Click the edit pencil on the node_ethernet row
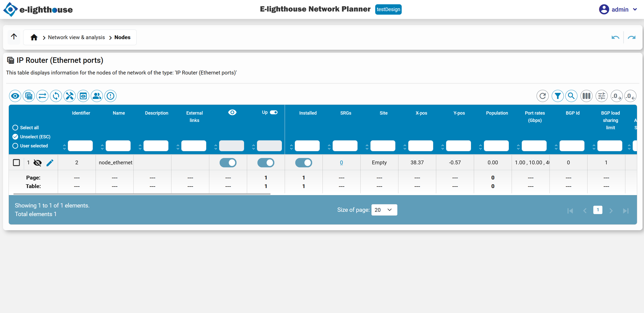The image size is (644, 313). (x=50, y=163)
